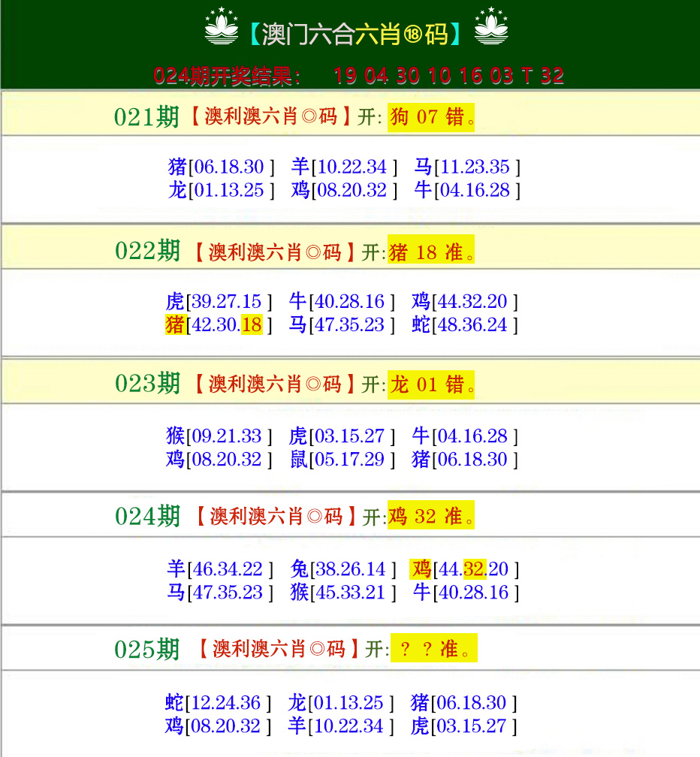Screen dimensions: 700x757
Task: Click 虎[03.15.27] in the 025期 section
Action: 464,727
